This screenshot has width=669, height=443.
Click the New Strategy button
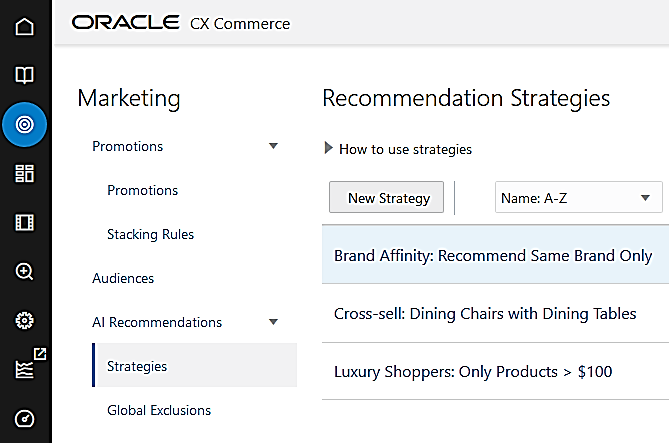pos(388,198)
